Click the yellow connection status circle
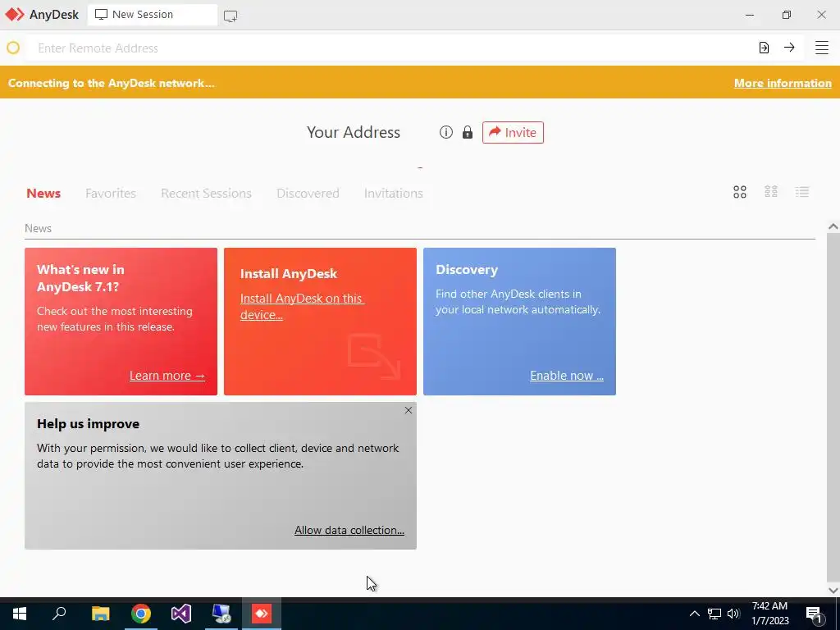The image size is (840, 630). tap(13, 48)
